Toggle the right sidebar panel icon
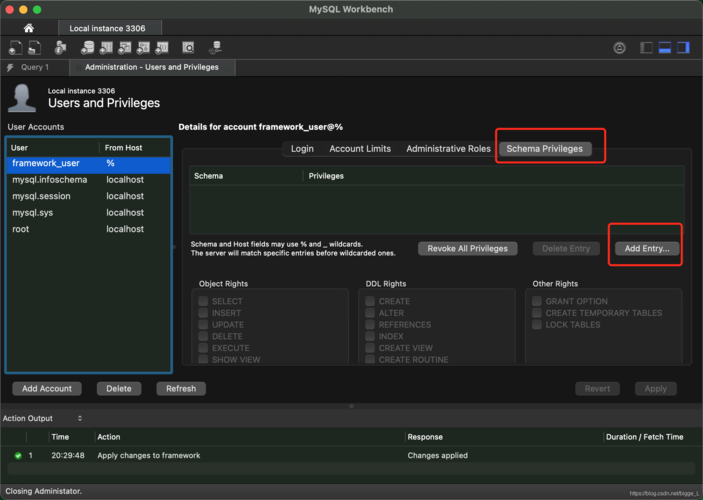The width and height of the screenshot is (703, 500). pyautogui.click(x=683, y=48)
